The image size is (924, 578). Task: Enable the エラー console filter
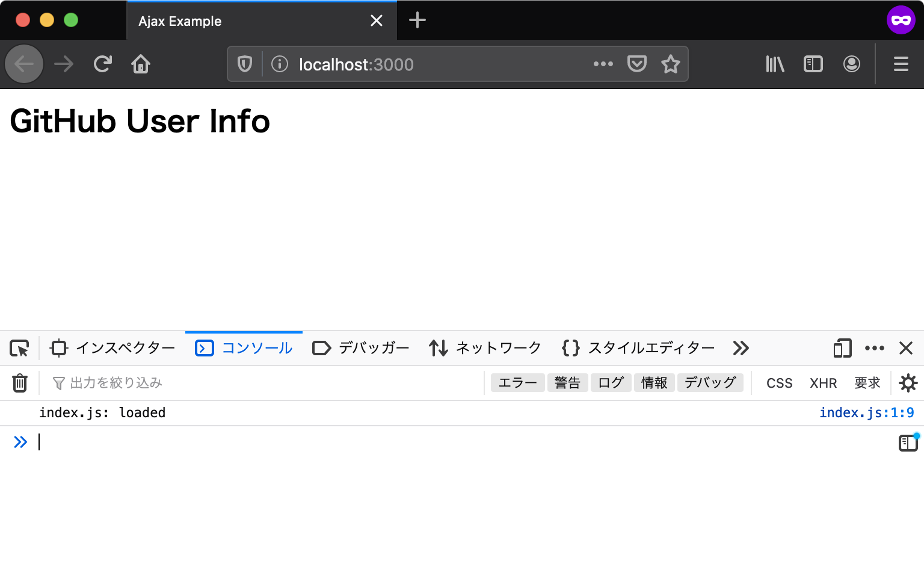point(517,382)
